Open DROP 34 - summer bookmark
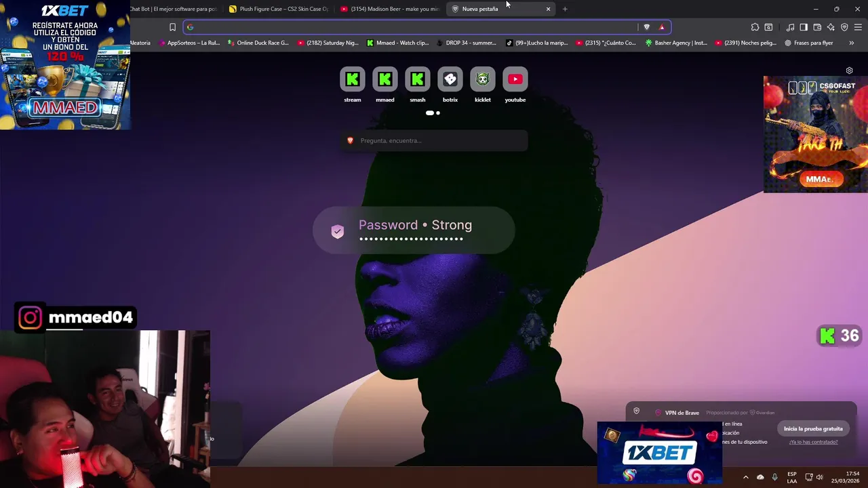 (467, 43)
